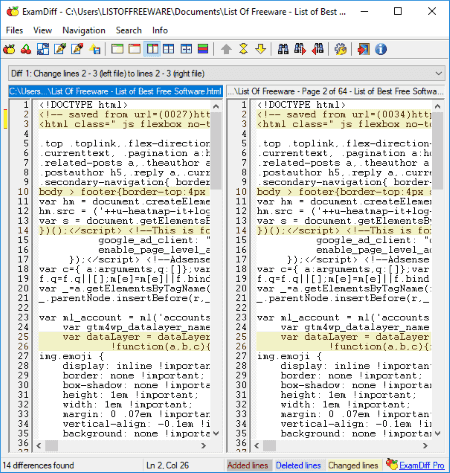The width and height of the screenshot is (450, 473).
Task: Click line 23 'var ml_account' in right pane
Action: tap(343, 317)
